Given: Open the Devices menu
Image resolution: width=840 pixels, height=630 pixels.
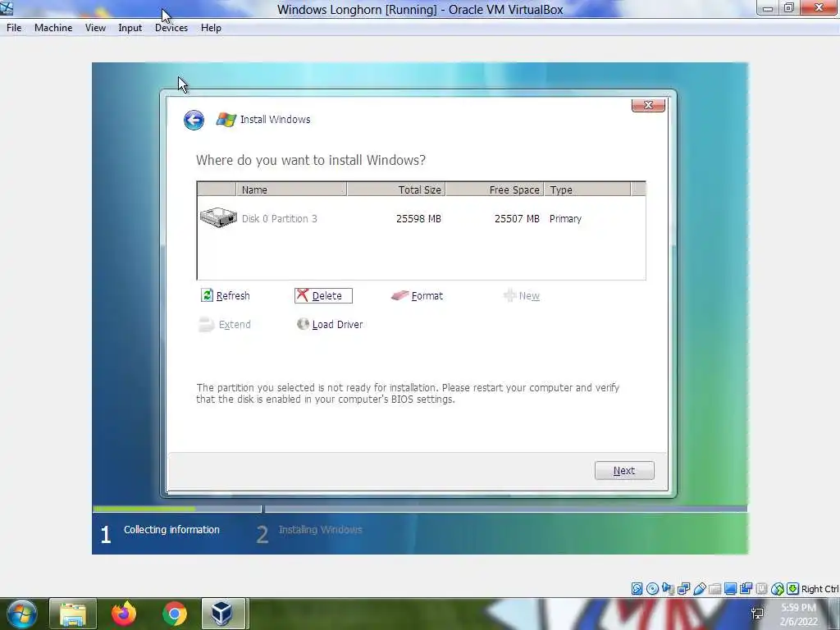Looking at the screenshot, I should point(171,28).
